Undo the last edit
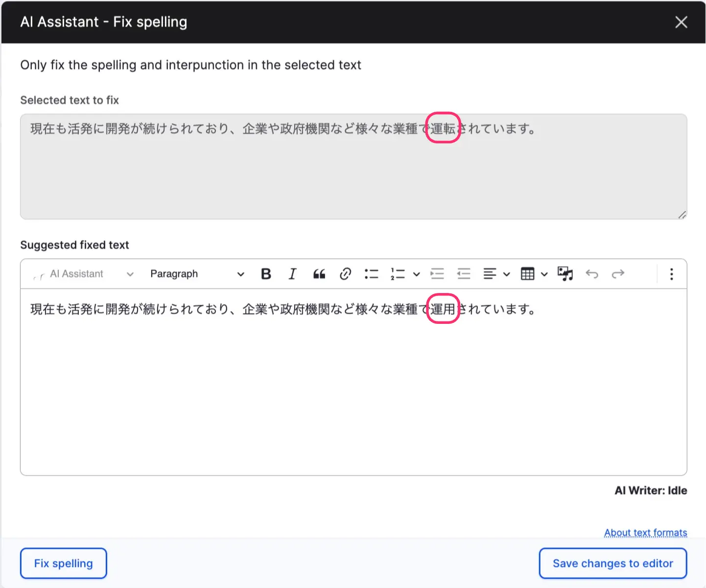 [x=592, y=274]
